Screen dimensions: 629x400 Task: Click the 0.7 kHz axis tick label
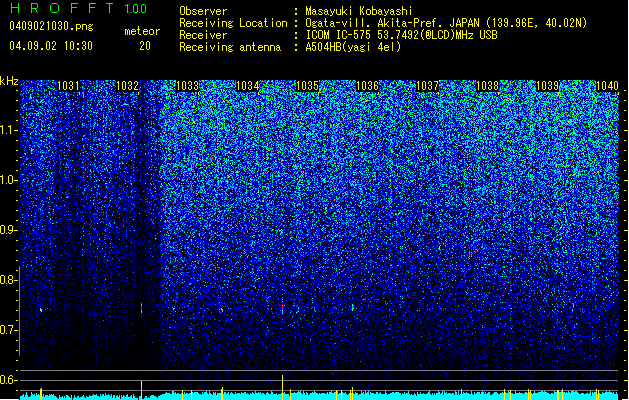pyautogui.click(x=9, y=330)
